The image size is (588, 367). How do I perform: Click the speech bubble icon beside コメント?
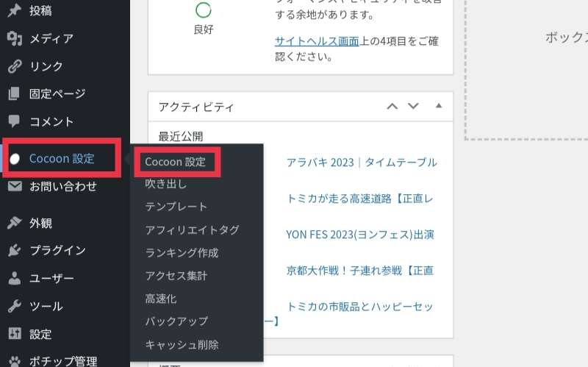pos(14,121)
